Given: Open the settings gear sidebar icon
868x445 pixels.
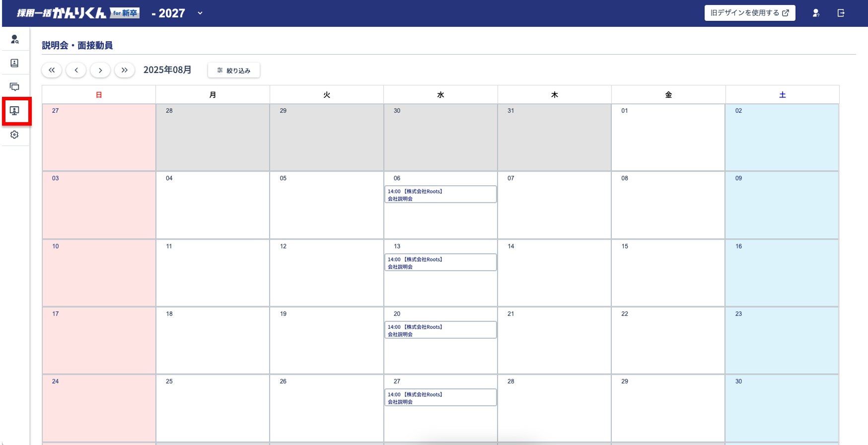Looking at the screenshot, I should click(x=15, y=135).
